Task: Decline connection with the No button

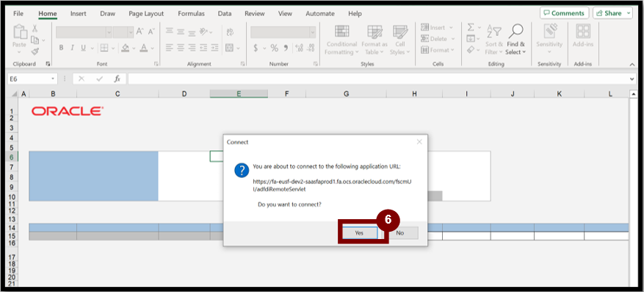Action: (x=400, y=232)
